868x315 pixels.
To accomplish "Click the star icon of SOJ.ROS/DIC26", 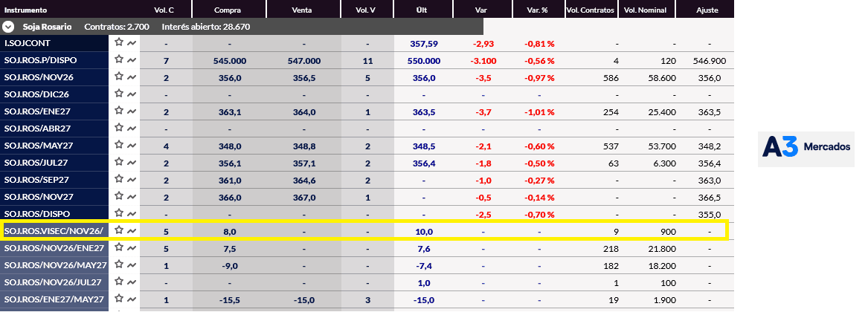I will [118, 94].
